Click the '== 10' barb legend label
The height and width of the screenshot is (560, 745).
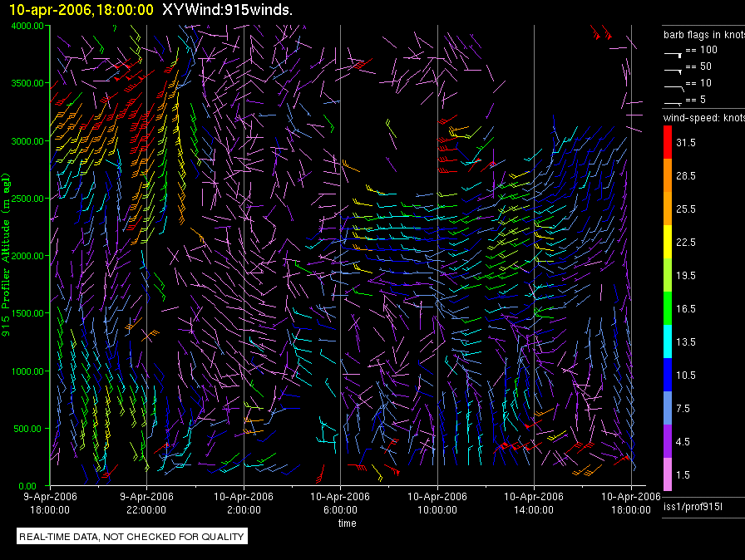click(698, 83)
